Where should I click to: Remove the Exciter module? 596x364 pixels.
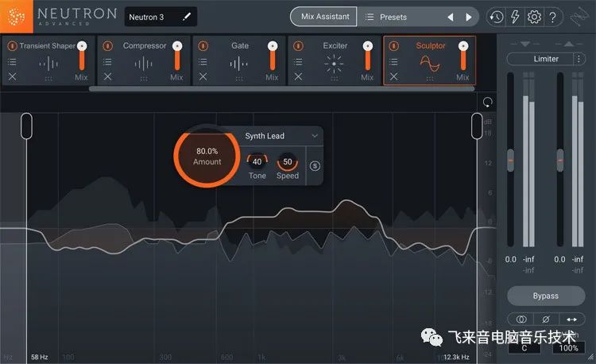pyautogui.click(x=298, y=77)
